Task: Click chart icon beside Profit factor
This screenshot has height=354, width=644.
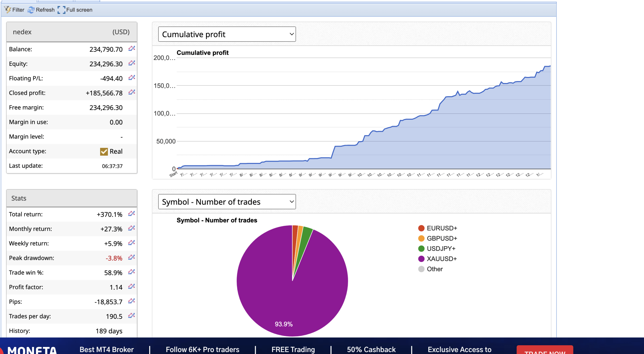Action: click(131, 286)
